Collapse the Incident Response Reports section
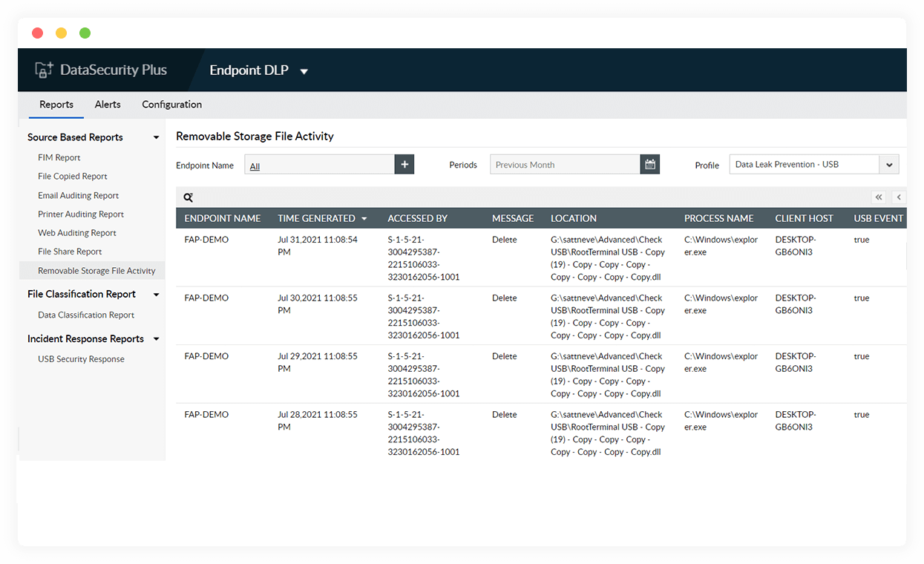Screen dimensions: 924x564 156,339
